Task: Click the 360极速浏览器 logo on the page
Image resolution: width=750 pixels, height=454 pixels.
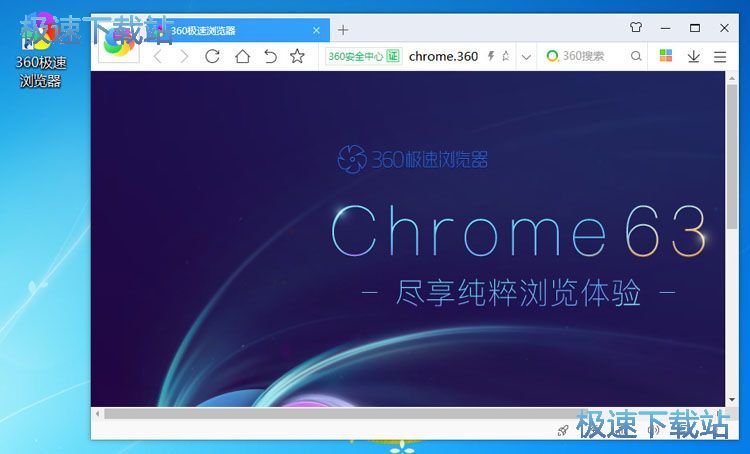Action: coord(413,159)
